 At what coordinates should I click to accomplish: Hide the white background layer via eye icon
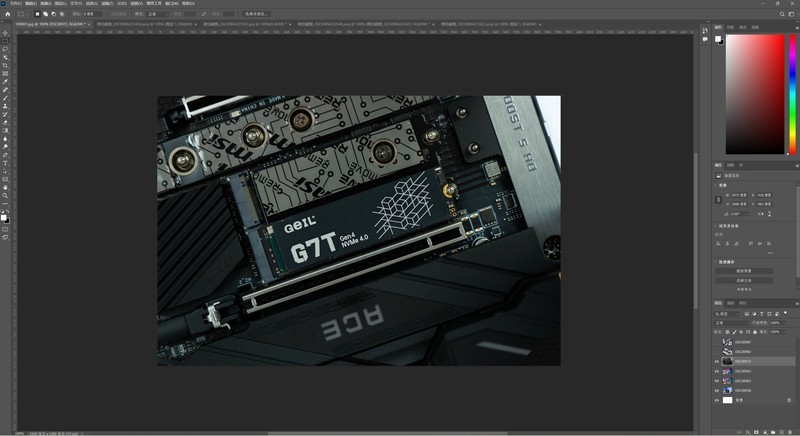click(717, 400)
